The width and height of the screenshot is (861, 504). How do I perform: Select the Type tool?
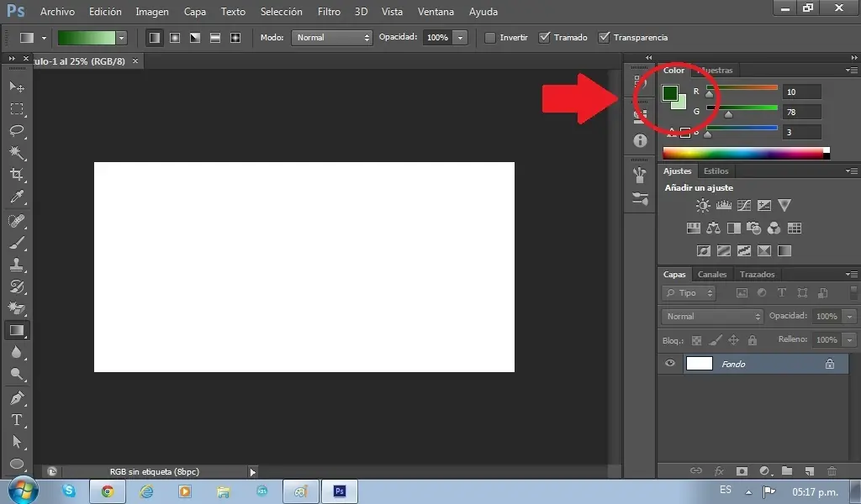pos(17,419)
